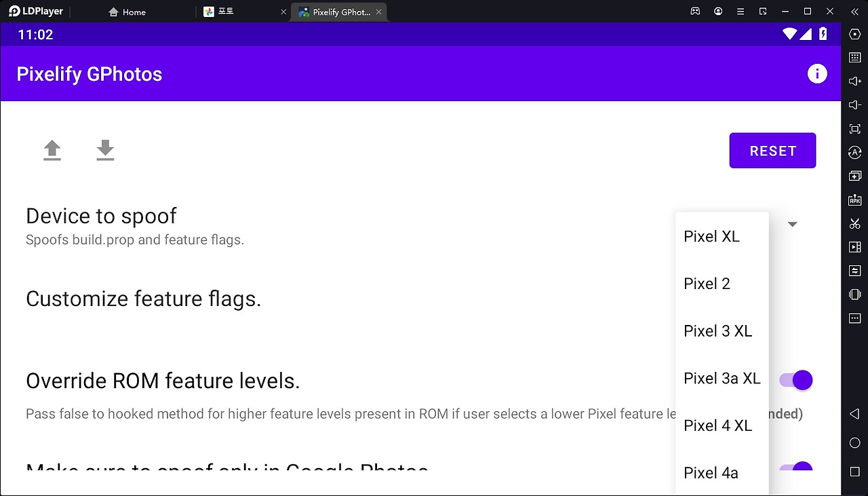
Task: Toggle Override ROM feature levels switch
Action: 796,380
